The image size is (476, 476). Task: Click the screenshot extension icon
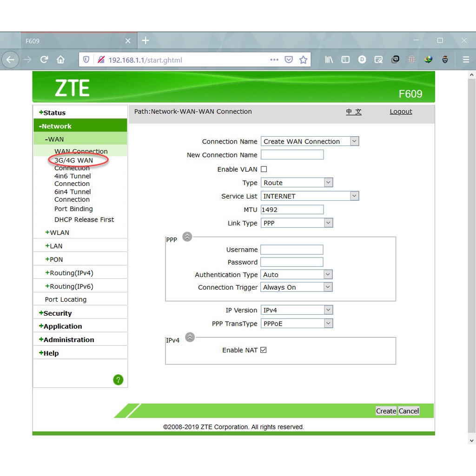pyautogui.click(x=378, y=59)
